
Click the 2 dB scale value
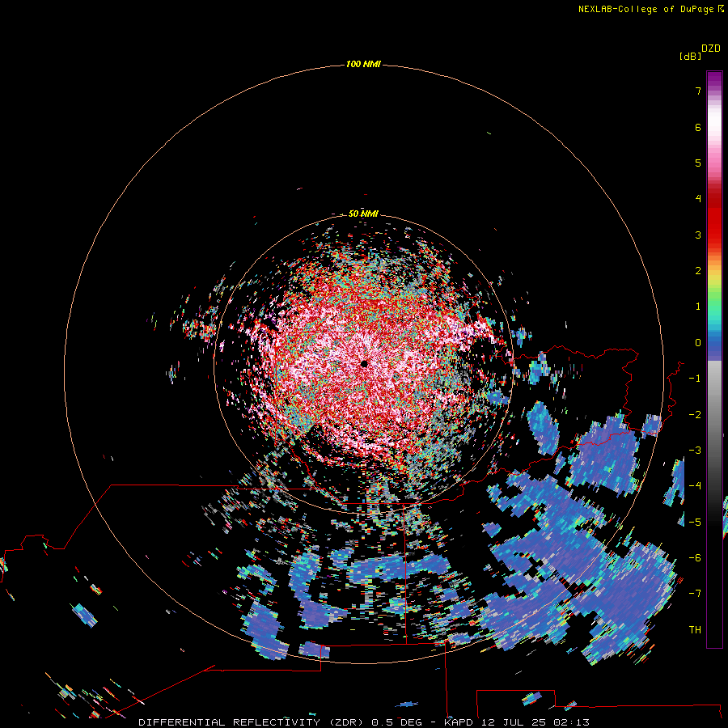tap(698, 271)
